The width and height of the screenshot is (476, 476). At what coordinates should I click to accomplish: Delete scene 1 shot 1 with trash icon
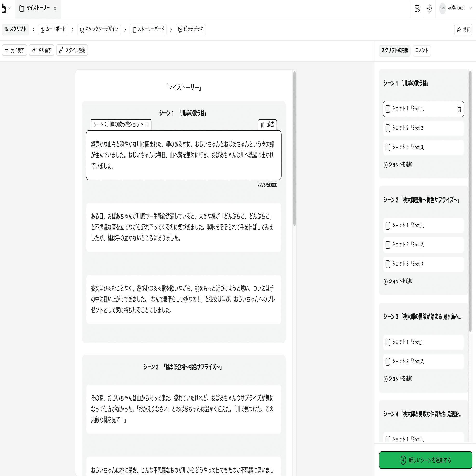coord(459,109)
